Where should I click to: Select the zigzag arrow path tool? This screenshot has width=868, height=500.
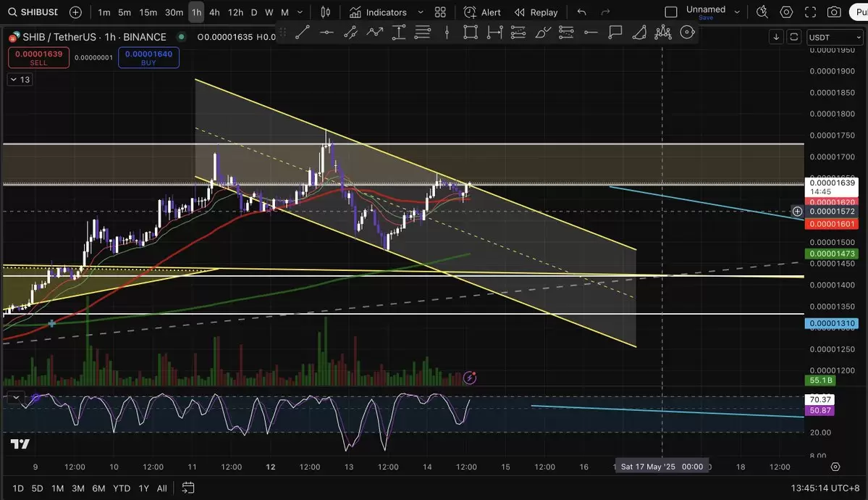click(x=375, y=33)
